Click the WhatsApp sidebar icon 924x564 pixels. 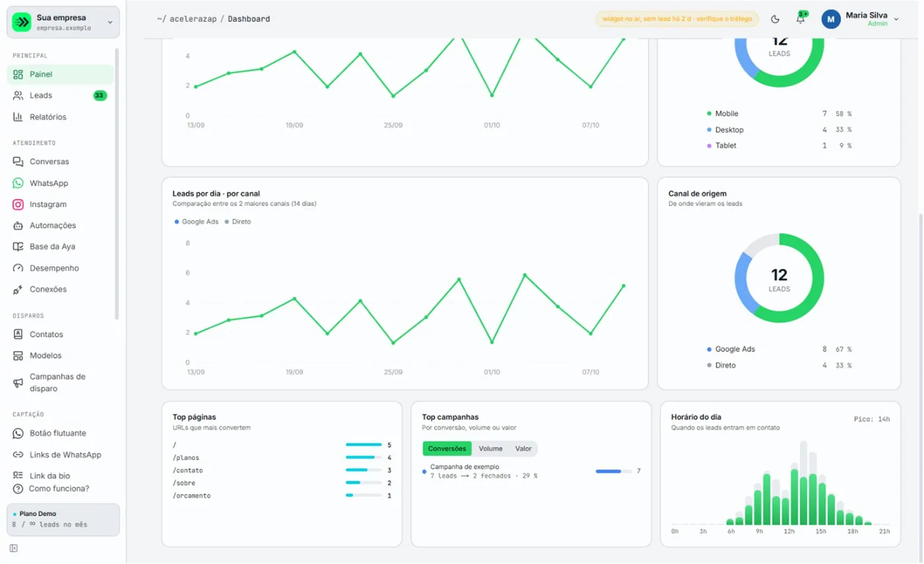click(18, 183)
